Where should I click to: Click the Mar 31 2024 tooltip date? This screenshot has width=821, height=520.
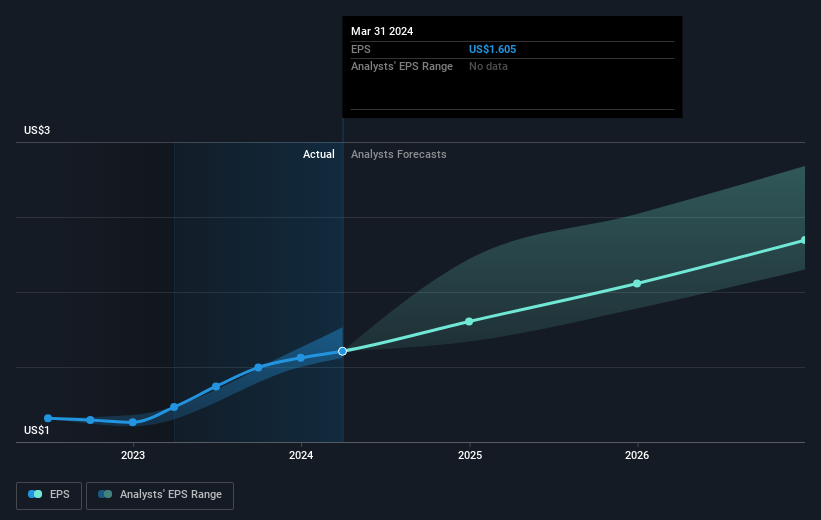point(382,31)
